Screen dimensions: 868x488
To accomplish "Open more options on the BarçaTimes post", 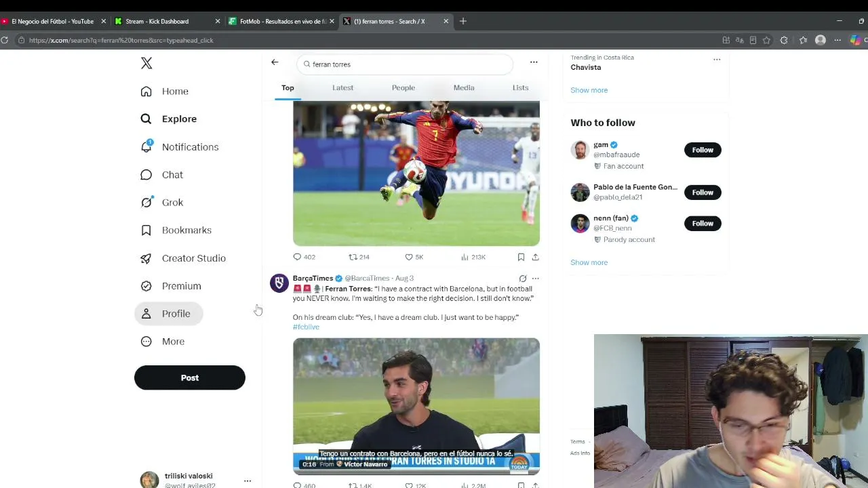I will [x=535, y=279].
